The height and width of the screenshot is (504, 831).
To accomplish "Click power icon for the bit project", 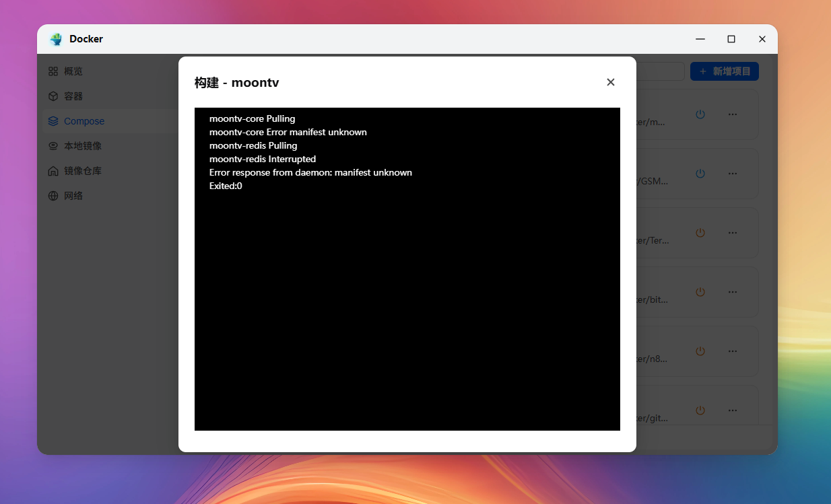I will 700,292.
